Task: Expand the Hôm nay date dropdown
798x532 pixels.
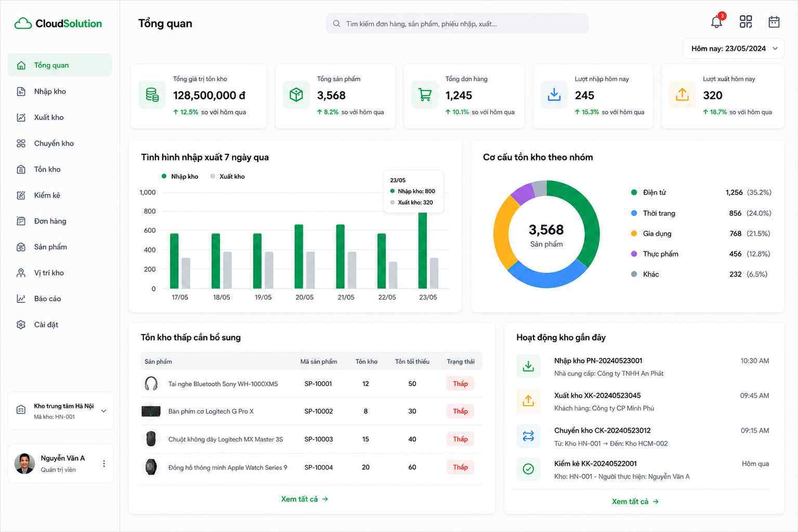Action: pos(734,48)
